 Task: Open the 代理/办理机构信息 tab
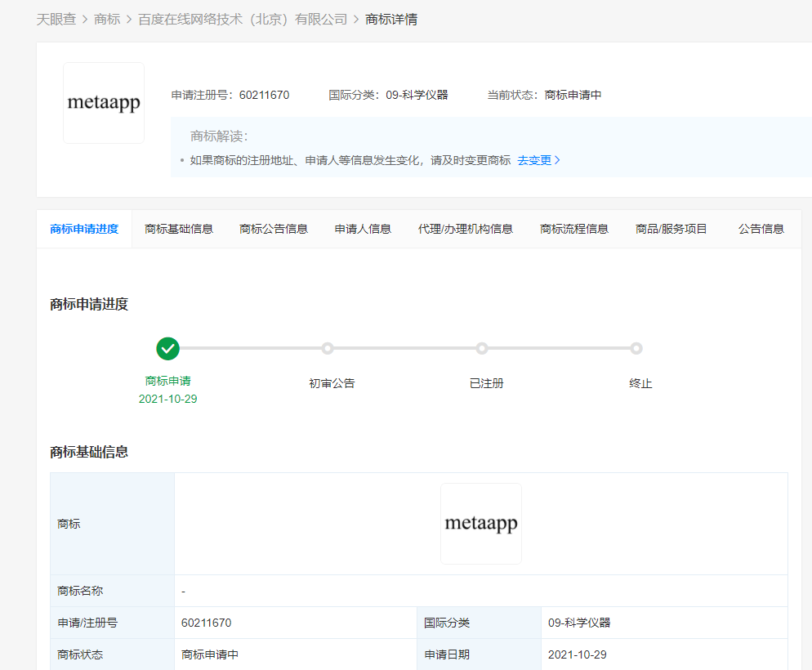tap(466, 229)
